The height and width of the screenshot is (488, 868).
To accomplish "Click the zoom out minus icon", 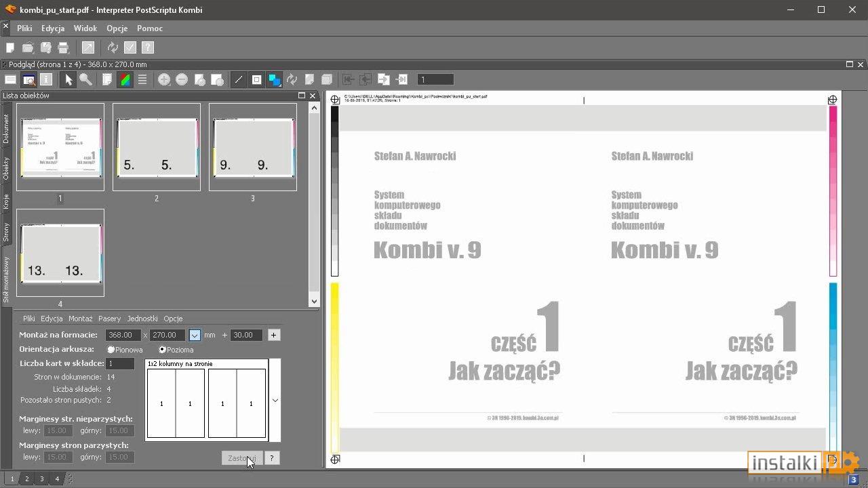I will pyautogui.click(x=182, y=79).
